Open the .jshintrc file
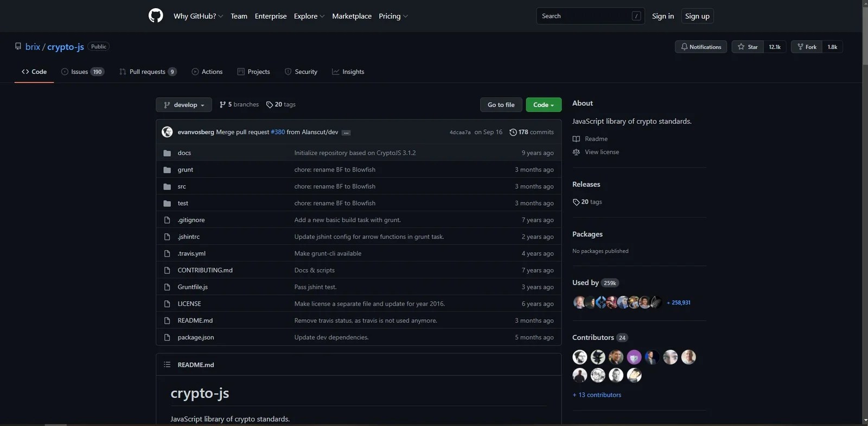Viewport: 868px width, 426px height. tap(189, 237)
